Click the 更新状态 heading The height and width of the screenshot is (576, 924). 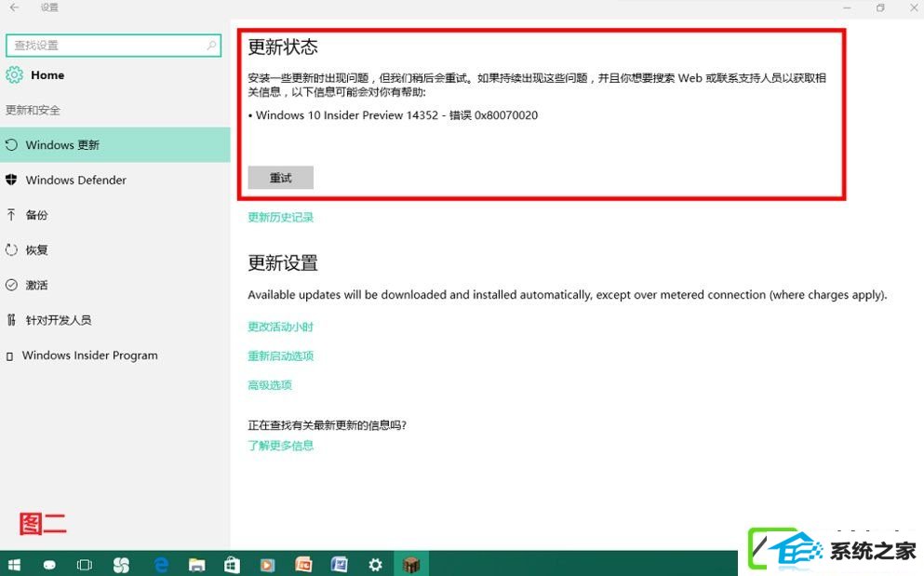283,47
